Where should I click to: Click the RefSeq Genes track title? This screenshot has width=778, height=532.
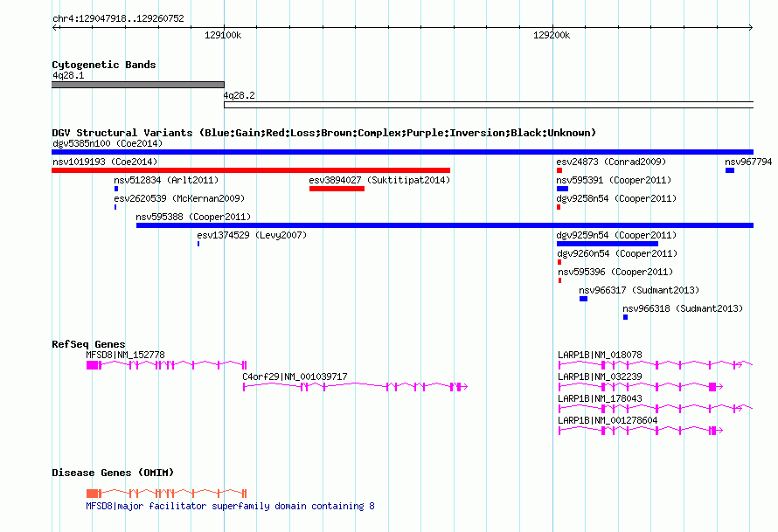(x=88, y=344)
